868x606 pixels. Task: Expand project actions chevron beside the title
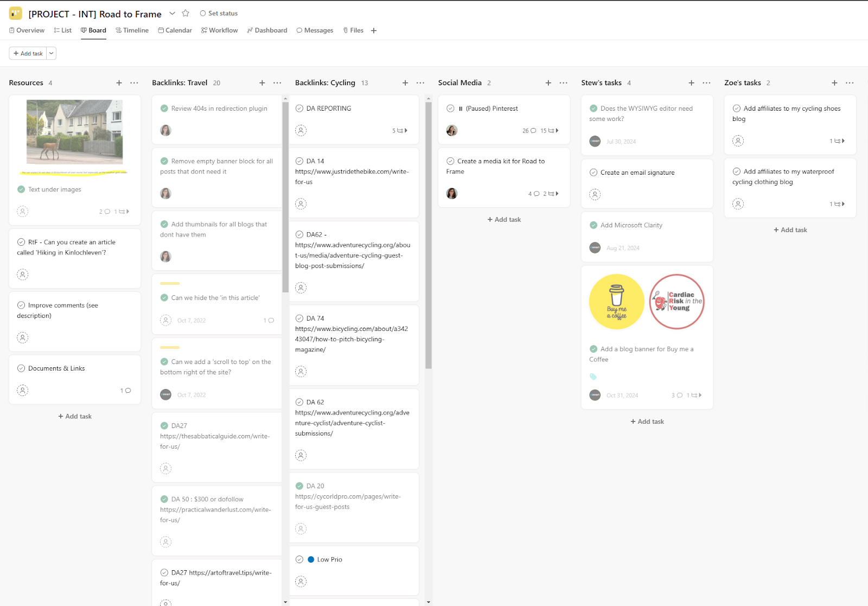point(173,14)
